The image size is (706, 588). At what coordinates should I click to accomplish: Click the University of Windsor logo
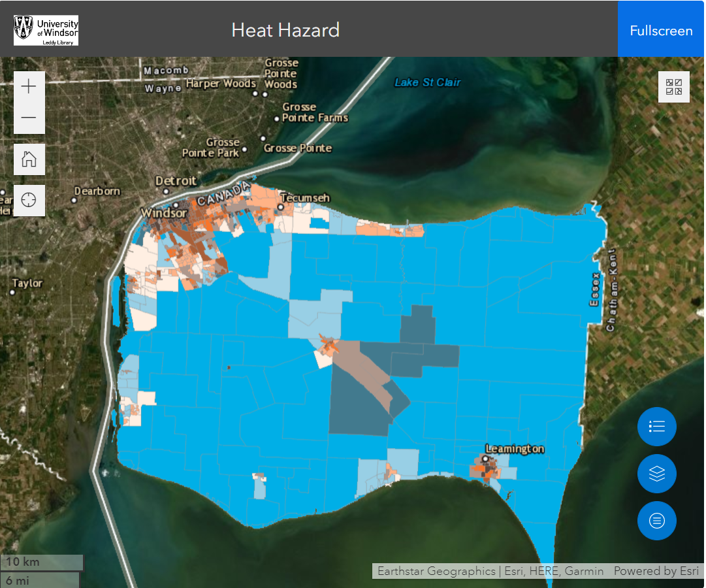tap(46, 30)
